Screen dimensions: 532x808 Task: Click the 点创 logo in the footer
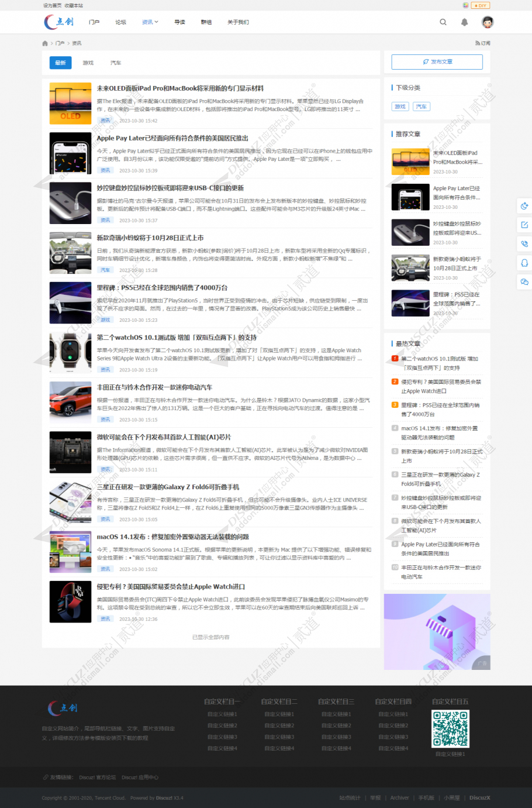point(63,708)
